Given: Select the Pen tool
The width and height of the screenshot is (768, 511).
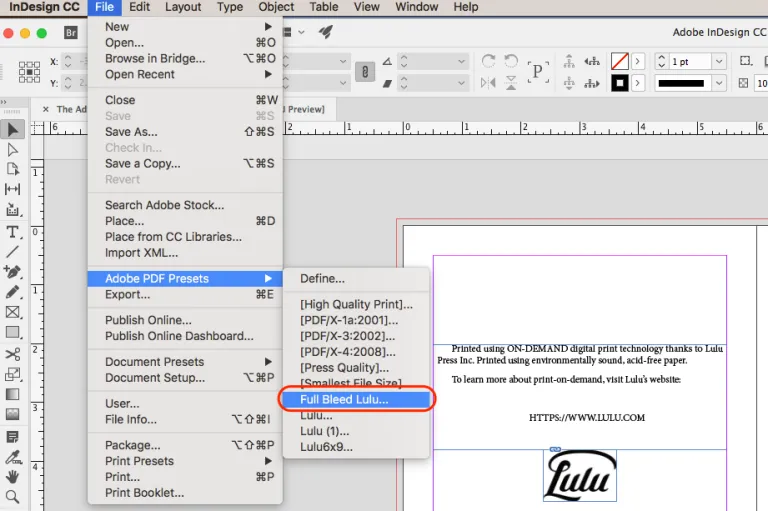Looking at the screenshot, I should 13,271.
